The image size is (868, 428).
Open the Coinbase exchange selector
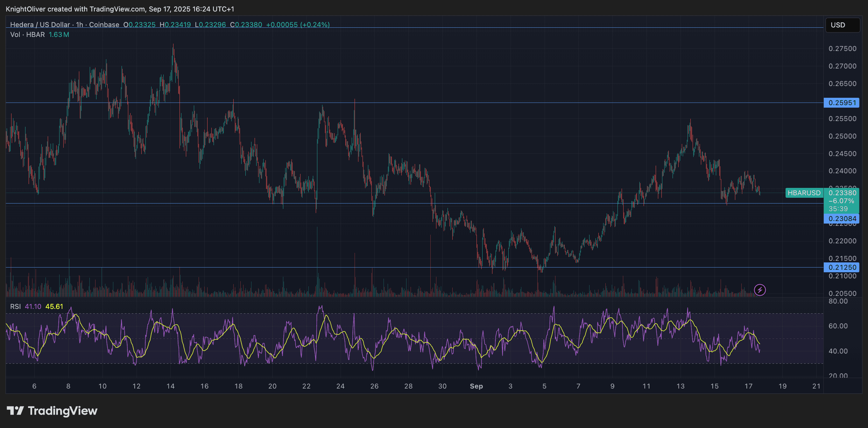pos(104,24)
